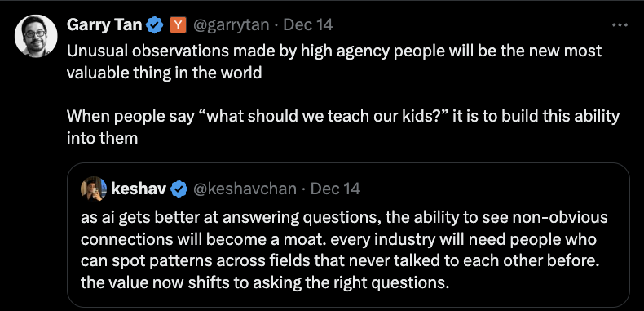This screenshot has width=644, height=311.
Task: Click the verified badge next to keshav
Action: tap(179, 189)
